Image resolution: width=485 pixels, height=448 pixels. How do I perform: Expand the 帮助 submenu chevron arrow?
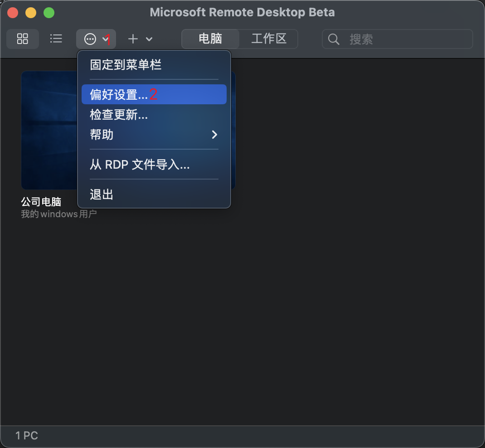point(214,135)
